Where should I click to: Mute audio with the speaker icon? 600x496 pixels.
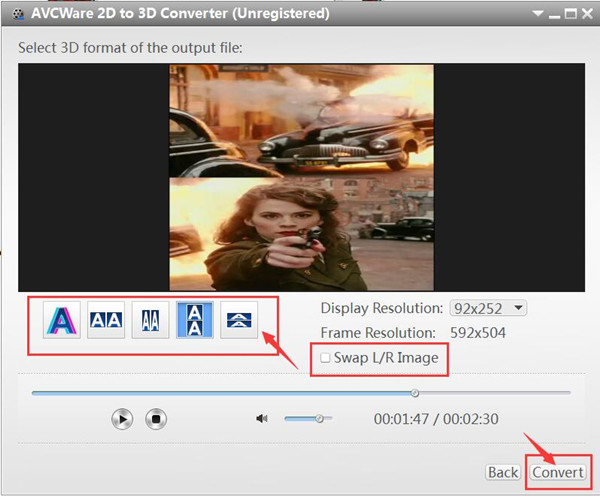[x=262, y=418]
